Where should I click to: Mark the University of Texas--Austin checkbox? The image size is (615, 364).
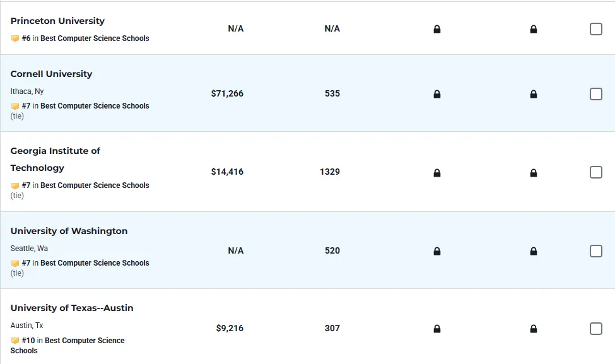click(x=596, y=329)
